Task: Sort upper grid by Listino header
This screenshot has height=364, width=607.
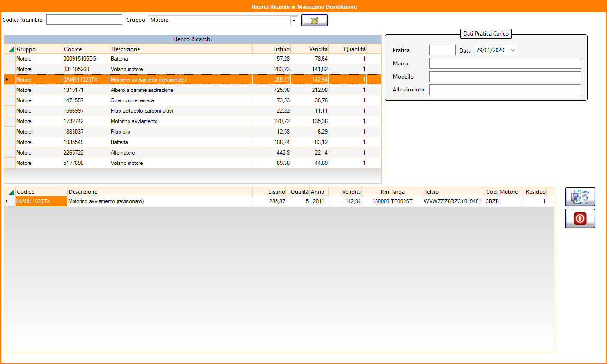Action: 271,49
